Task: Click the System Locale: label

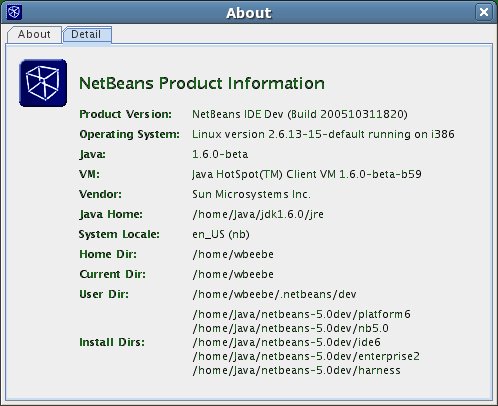Action: [x=119, y=234]
